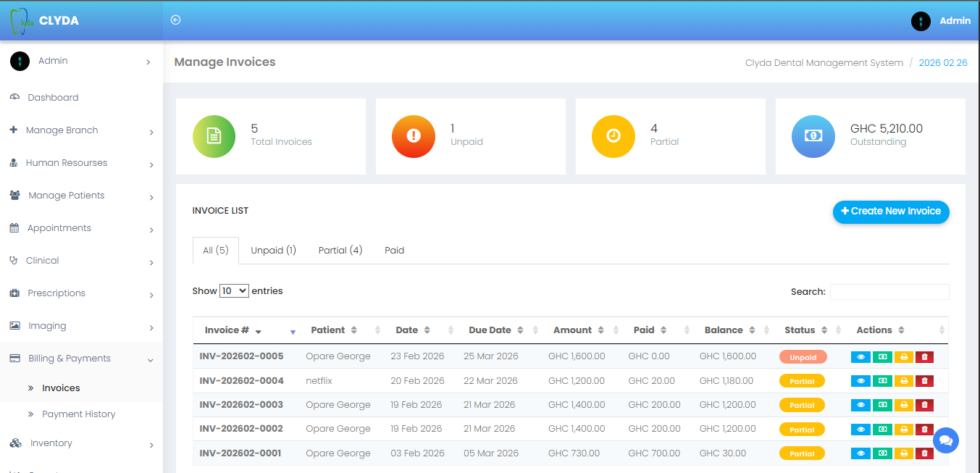This screenshot has height=473, width=980.
Task: Expand the Admin profile menu in sidebar
Action: [81, 61]
